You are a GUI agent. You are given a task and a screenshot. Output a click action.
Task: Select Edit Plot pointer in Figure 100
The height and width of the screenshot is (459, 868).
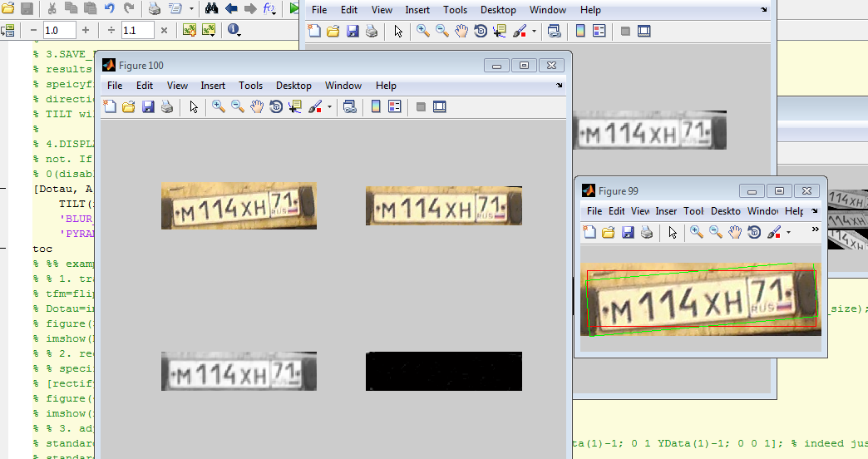point(194,106)
